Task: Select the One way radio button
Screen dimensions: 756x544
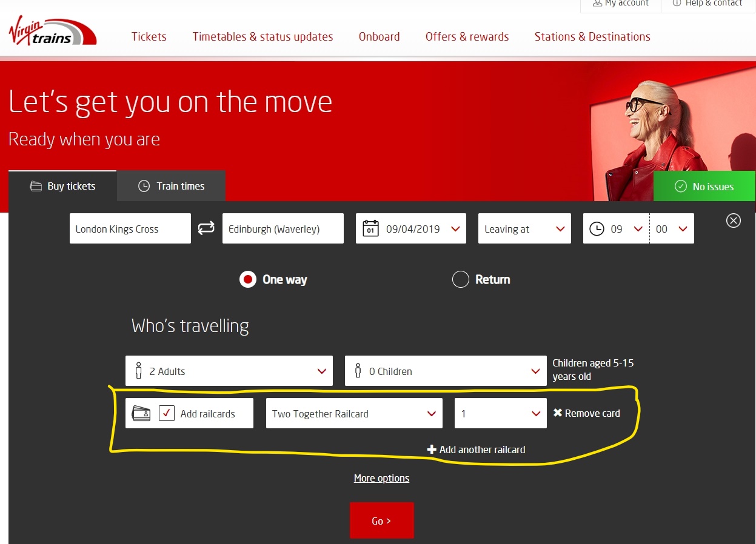Action: 248,279
